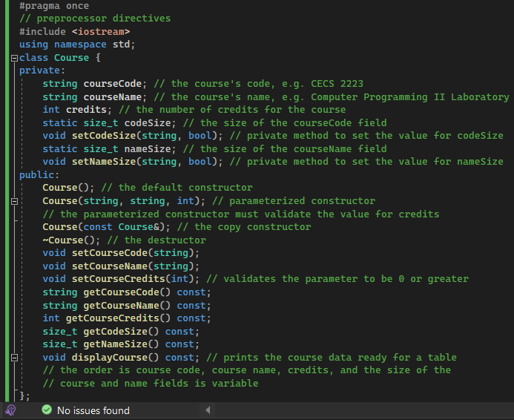
Task: Select the codeSize static member
Action: coord(148,123)
